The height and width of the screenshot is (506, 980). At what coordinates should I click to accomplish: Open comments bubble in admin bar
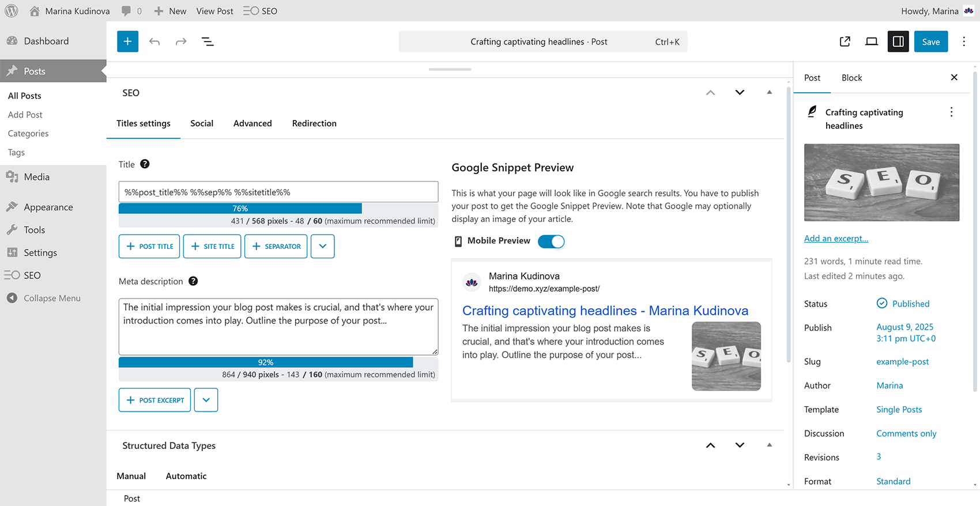(131, 11)
